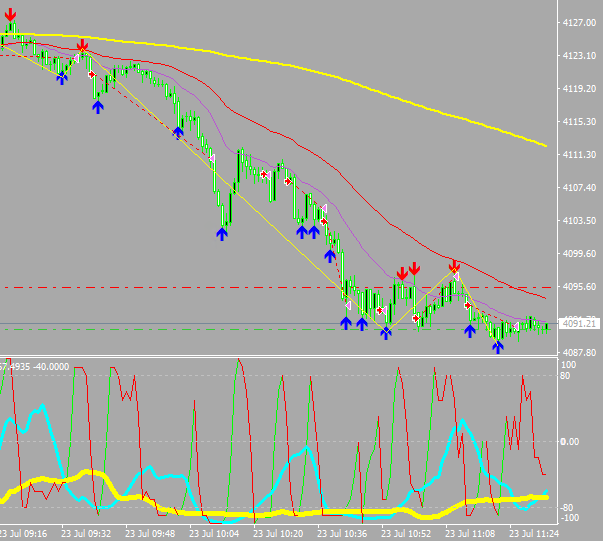
Task: Click the 4127.00 price axis label
Action: tap(579, 23)
